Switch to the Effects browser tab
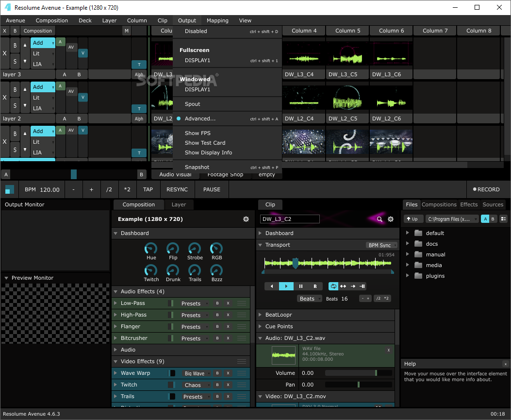This screenshot has width=511, height=420. [x=469, y=204]
